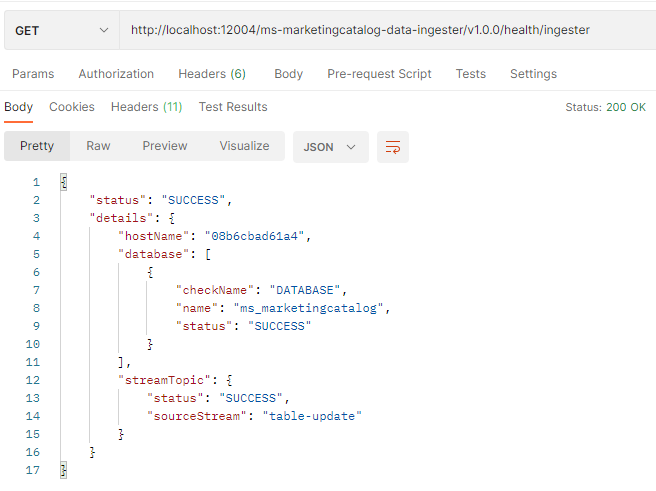
Task: Go to the Tests tab
Action: [471, 74]
